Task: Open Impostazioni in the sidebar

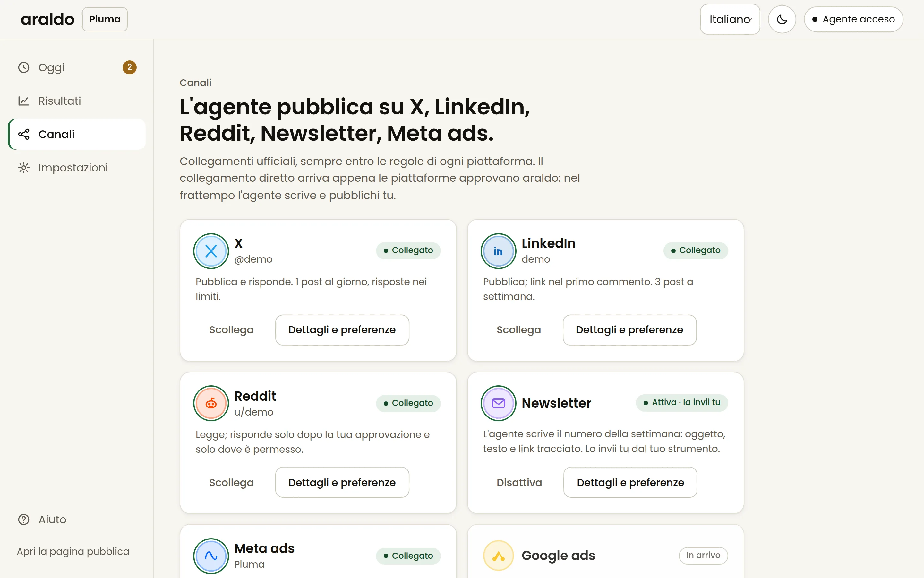Action: click(x=77, y=168)
